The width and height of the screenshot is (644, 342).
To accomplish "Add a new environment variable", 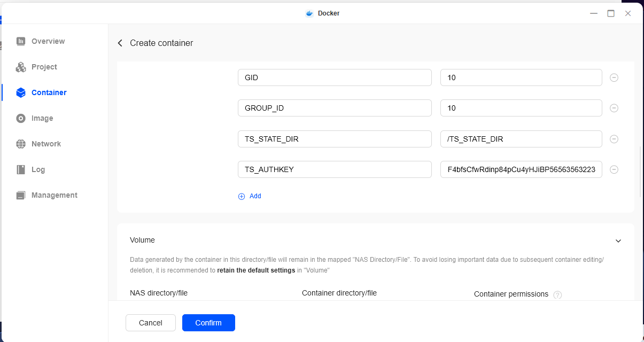I will pyautogui.click(x=250, y=196).
